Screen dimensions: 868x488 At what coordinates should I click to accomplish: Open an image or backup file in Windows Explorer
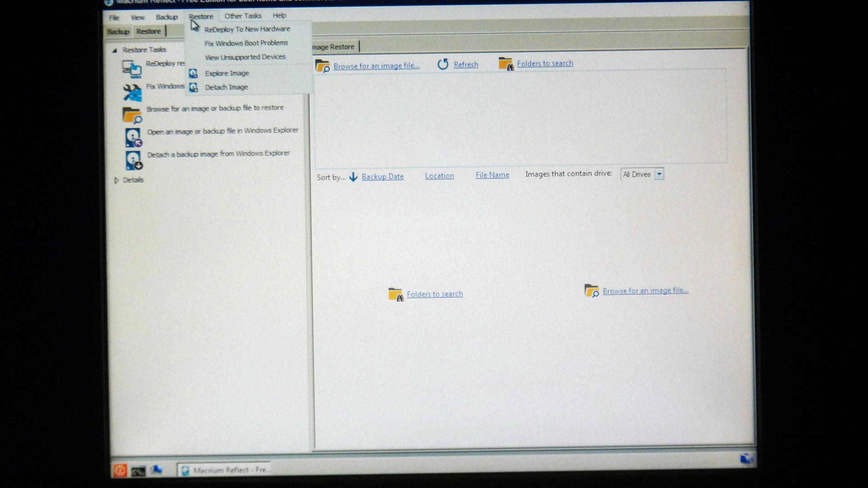pyautogui.click(x=223, y=131)
